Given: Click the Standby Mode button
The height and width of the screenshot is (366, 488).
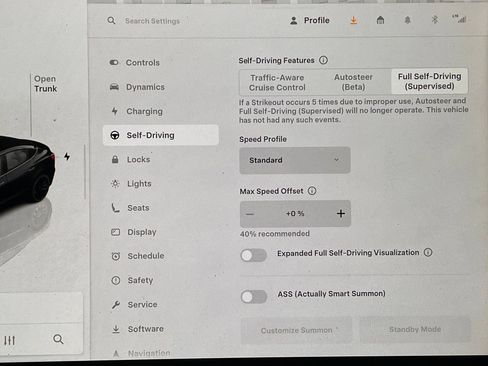Looking at the screenshot, I should pyautogui.click(x=415, y=330).
